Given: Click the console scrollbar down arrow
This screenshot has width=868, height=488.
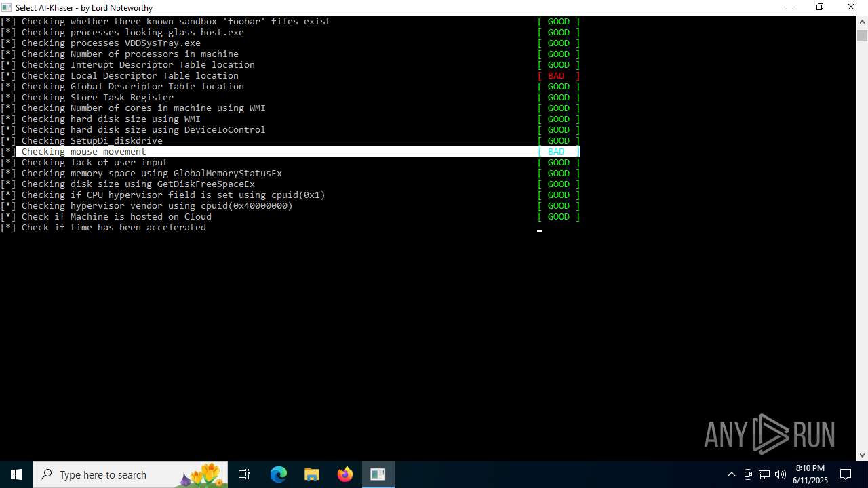Looking at the screenshot, I should [x=862, y=455].
